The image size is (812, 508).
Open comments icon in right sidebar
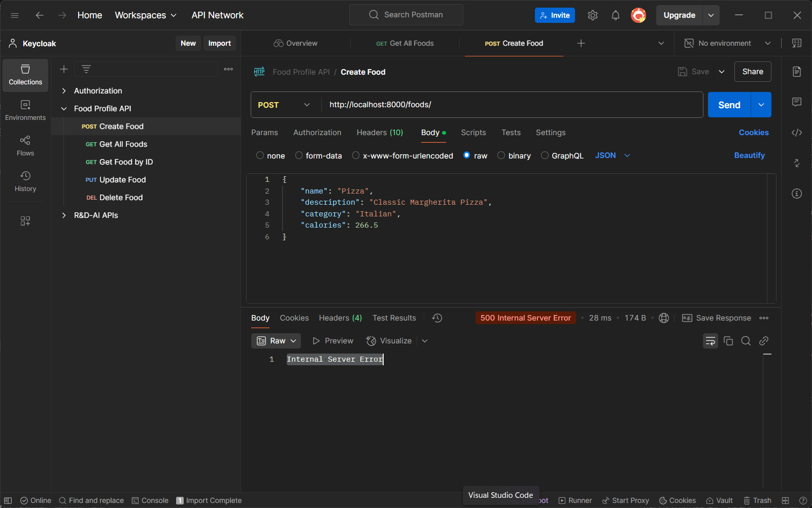click(797, 102)
